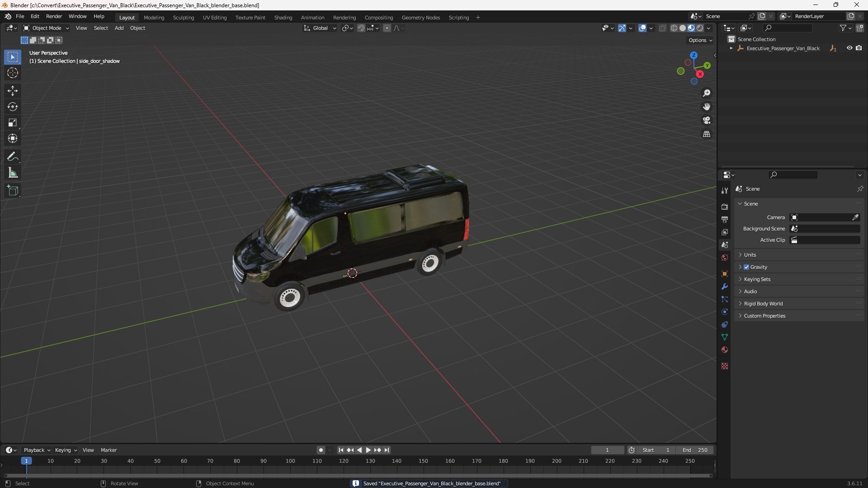
Task: Open the Modifiers properties tab
Action: (725, 286)
